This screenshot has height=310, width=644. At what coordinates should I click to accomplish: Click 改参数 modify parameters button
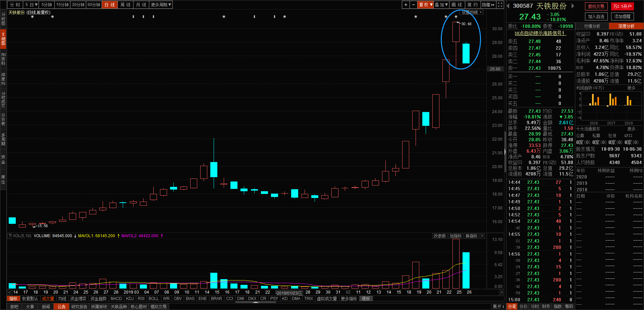coord(440,236)
